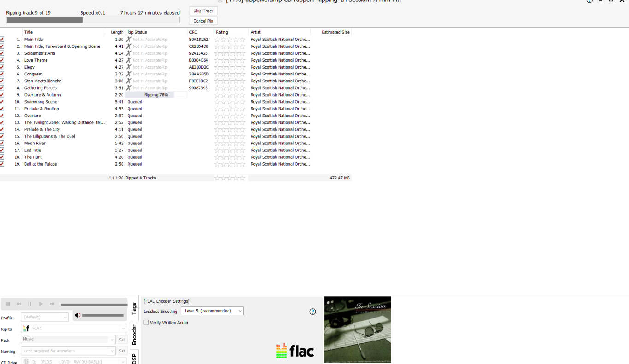Viewport: 629px width, 364px height.
Task: Open the Path dropdown
Action: point(68,339)
